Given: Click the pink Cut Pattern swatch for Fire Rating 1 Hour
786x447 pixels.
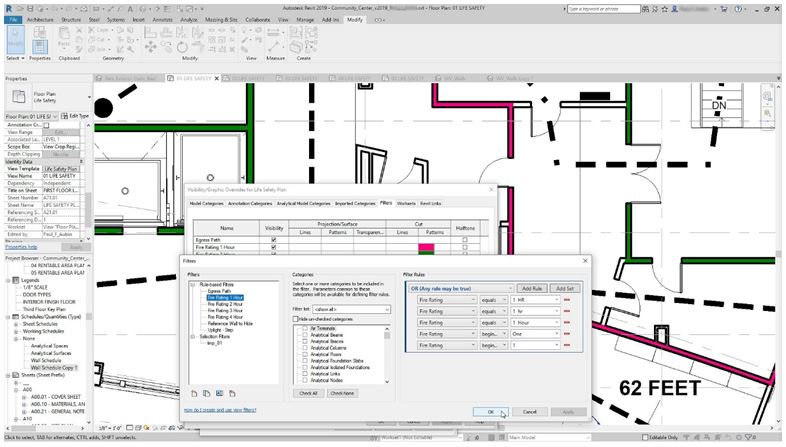Looking at the screenshot, I should coord(427,247).
